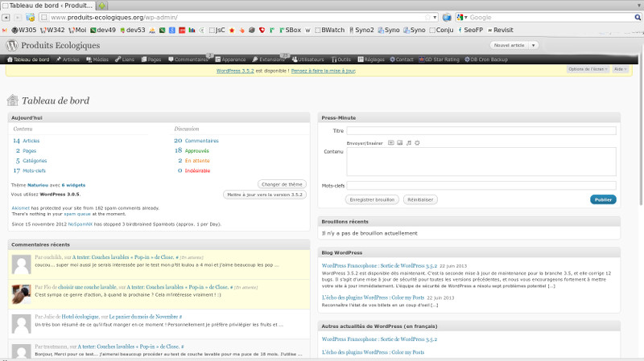Expand the Options de l'écran panel
Screen dimensions: 644x361
588,69
